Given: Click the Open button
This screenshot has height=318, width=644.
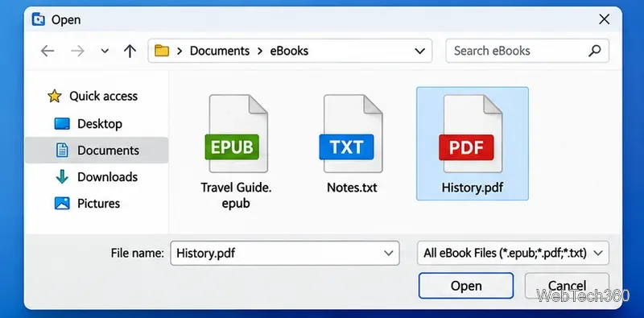Looking at the screenshot, I should click(466, 286).
